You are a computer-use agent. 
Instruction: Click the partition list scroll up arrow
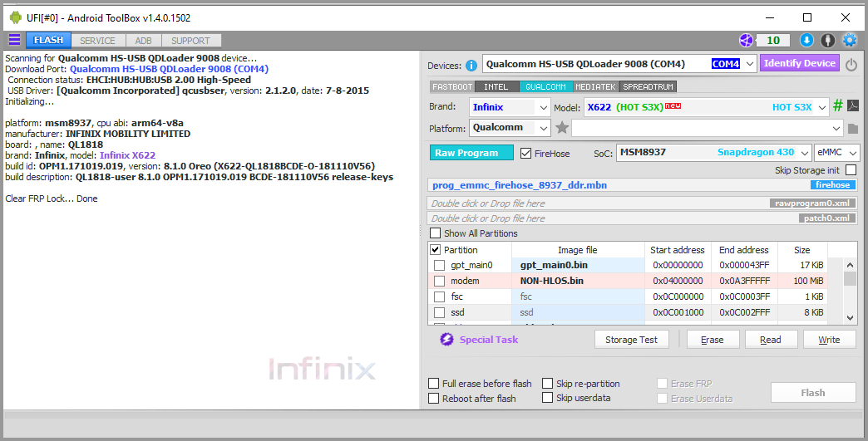(x=850, y=265)
